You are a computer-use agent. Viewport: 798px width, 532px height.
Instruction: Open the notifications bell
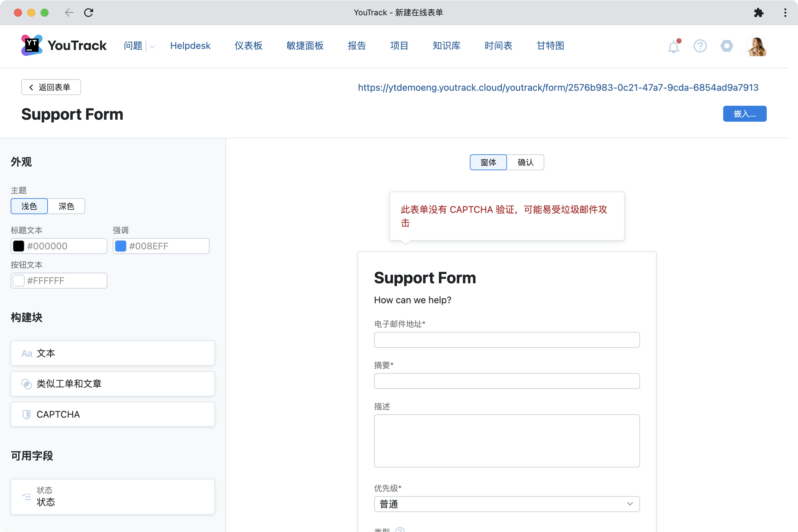click(674, 46)
